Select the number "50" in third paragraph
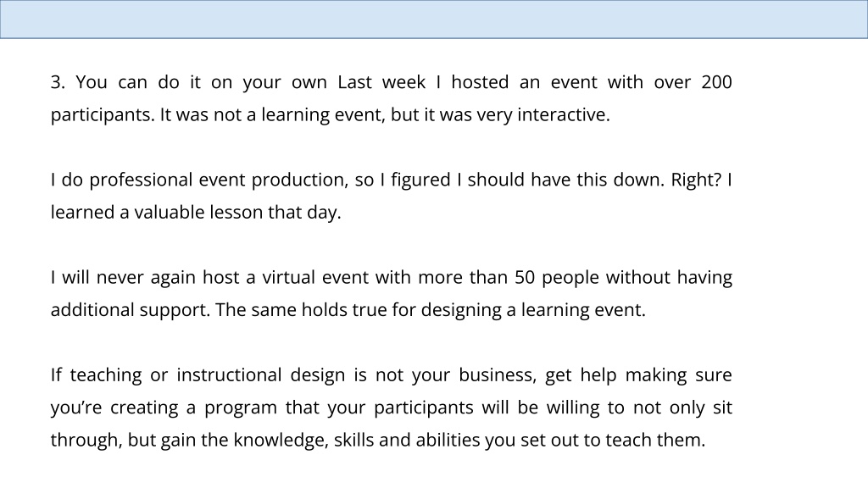 coord(525,278)
